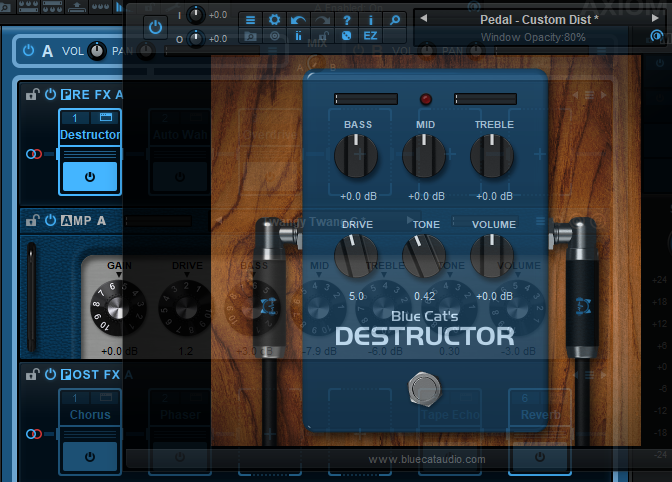The height and width of the screenshot is (482, 672).
Task: Open www.bluecataudio.com link
Action: (427, 459)
